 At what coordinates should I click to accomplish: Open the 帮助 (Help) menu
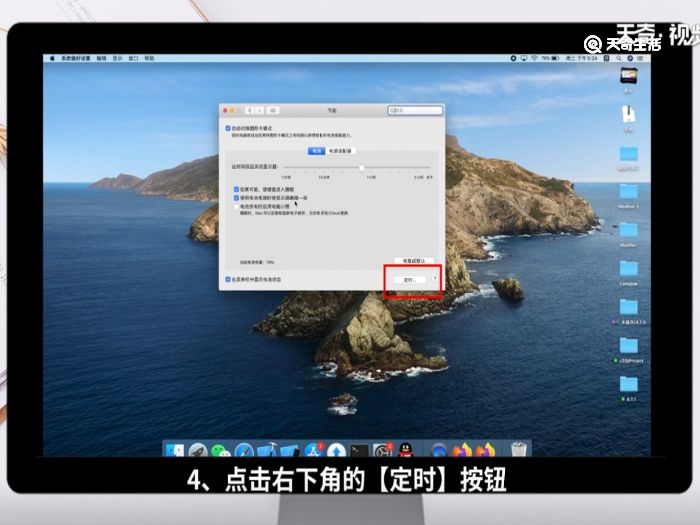(150, 58)
